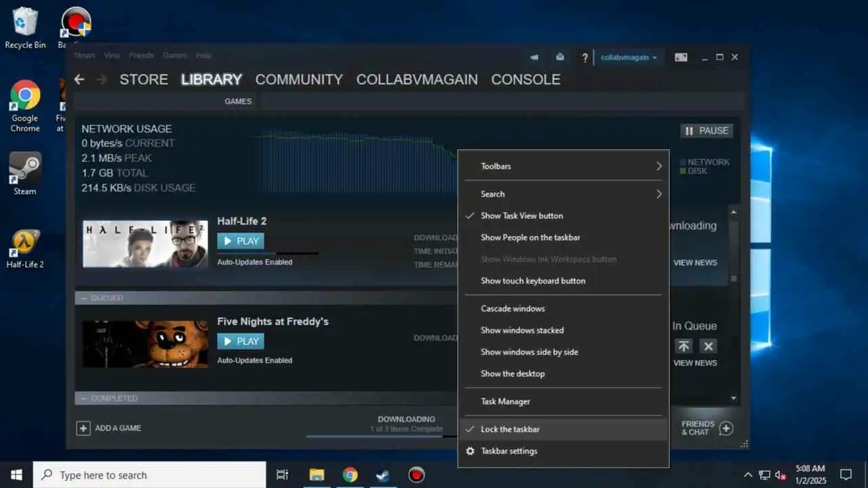
Task: Pause the Steam downloads
Action: [x=707, y=131]
